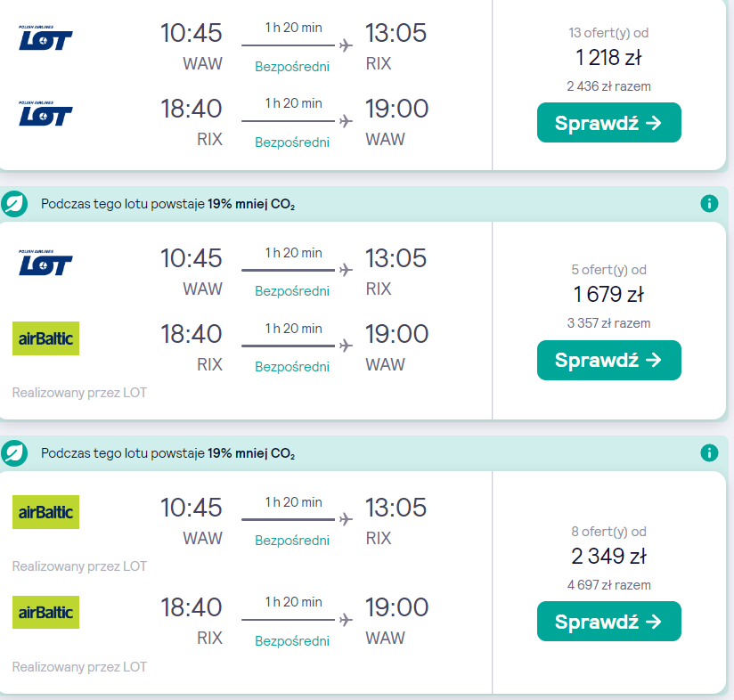Click the 5 ofert(y) od text

pyautogui.click(x=608, y=270)
